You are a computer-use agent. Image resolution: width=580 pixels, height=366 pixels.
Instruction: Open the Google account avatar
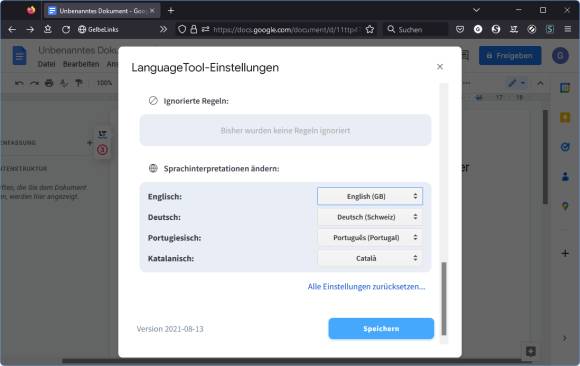pos(560,56)
